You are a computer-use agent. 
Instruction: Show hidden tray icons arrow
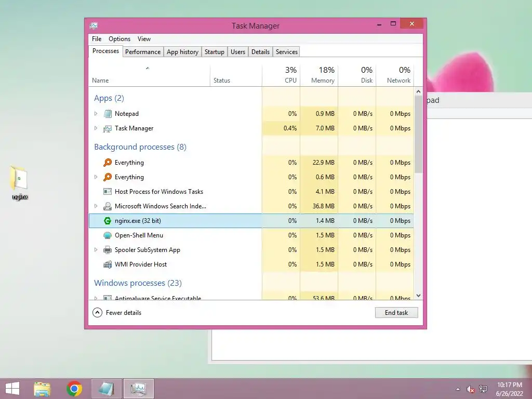tap(458, 389)
